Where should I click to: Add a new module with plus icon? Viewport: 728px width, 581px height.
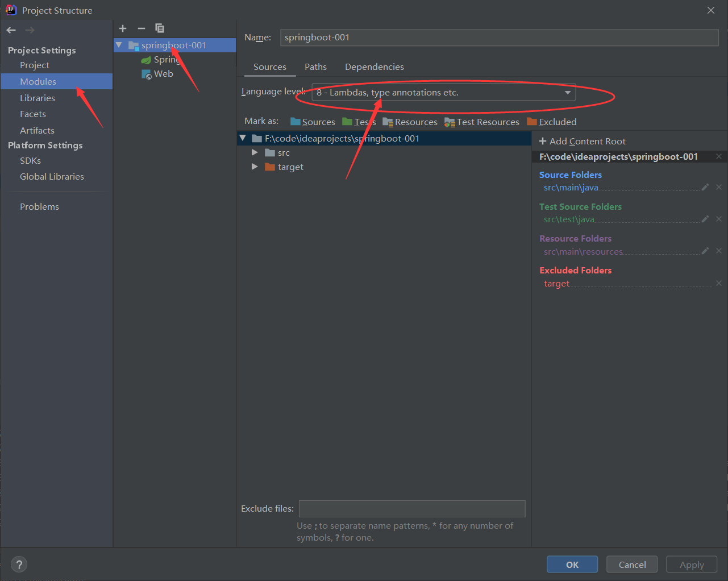click(123, 28)
